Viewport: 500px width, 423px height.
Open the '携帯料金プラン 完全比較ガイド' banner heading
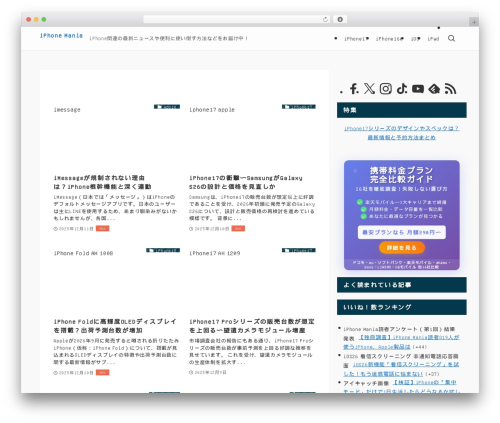click(x=402, y=175)
